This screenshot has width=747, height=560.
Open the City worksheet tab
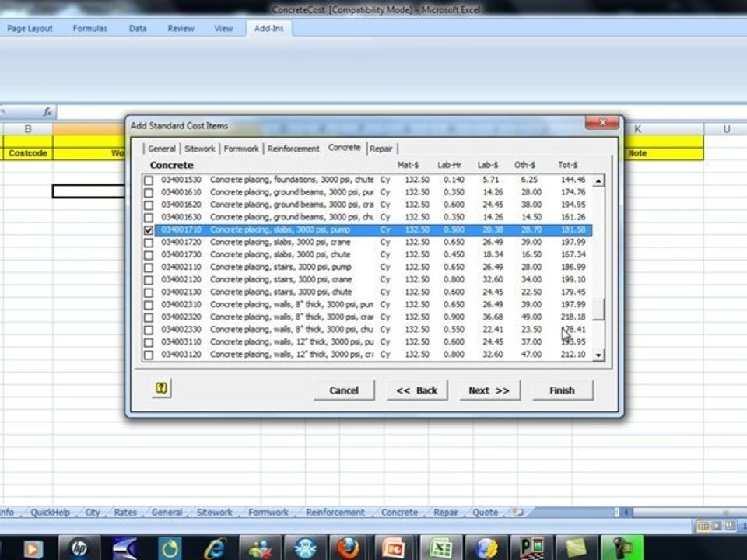click(92, 513)
